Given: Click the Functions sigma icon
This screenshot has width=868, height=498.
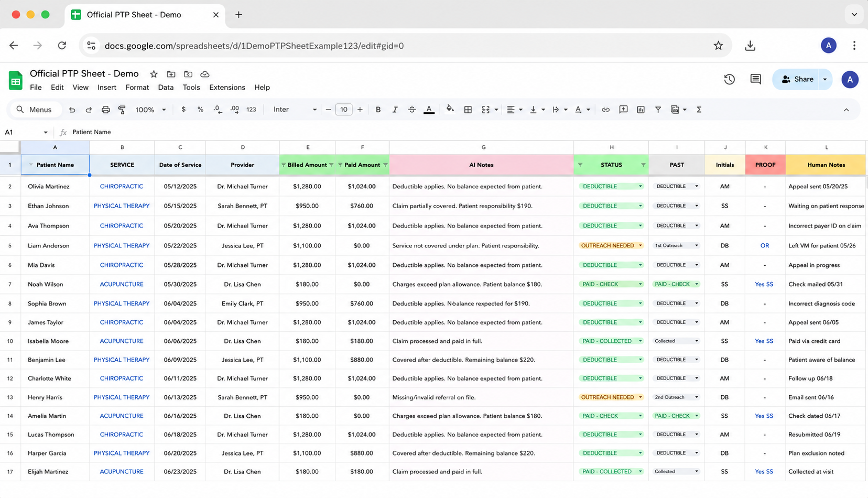Looking at the screenshot, I should [699, 110].
